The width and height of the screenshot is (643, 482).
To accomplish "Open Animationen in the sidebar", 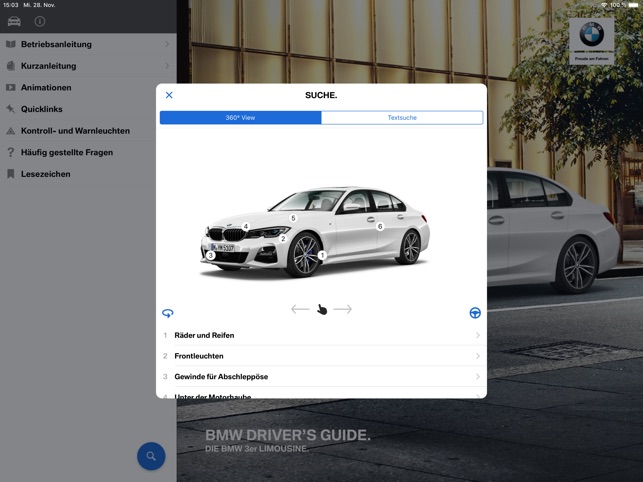I will (88, 87).
